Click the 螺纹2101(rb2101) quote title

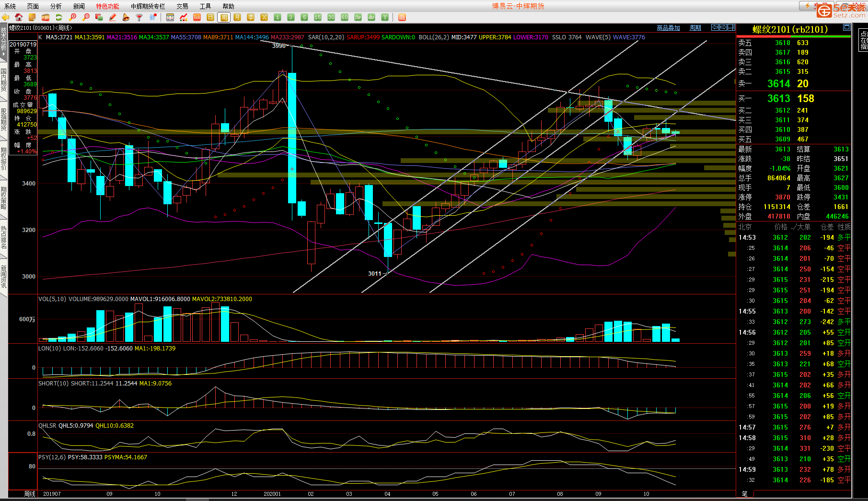[x=790, y=29]
